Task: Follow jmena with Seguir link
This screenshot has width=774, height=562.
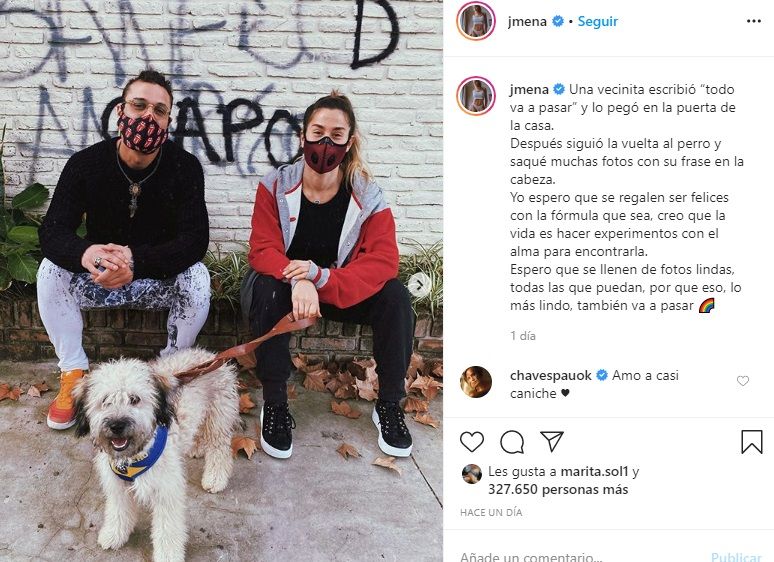Action: 598,21
